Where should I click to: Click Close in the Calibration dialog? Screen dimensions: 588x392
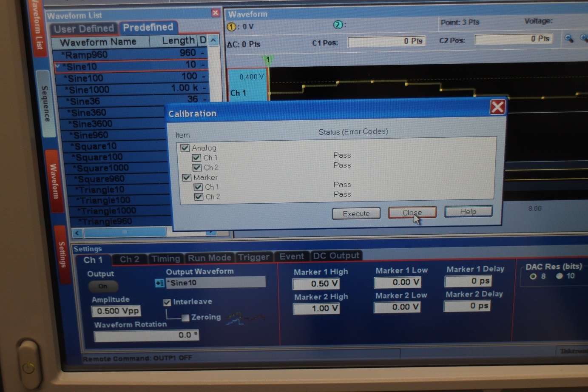(412, 212)
